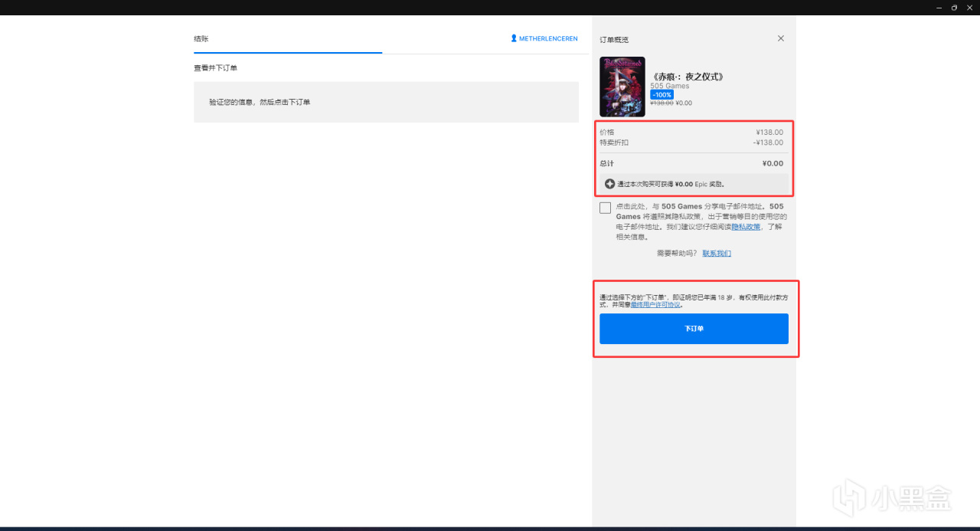Close the window from title bar
The image size is (980, 531).
969,8
